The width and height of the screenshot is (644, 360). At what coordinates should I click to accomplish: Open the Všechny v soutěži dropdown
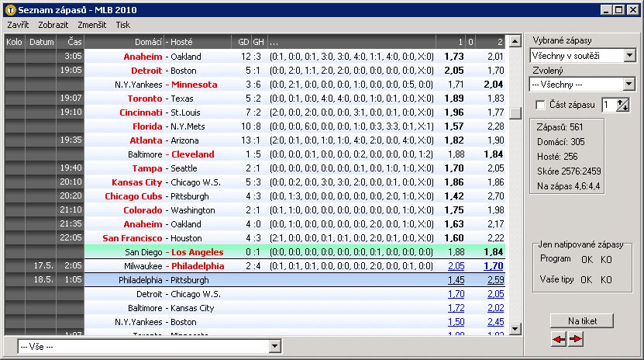point(629,56)
